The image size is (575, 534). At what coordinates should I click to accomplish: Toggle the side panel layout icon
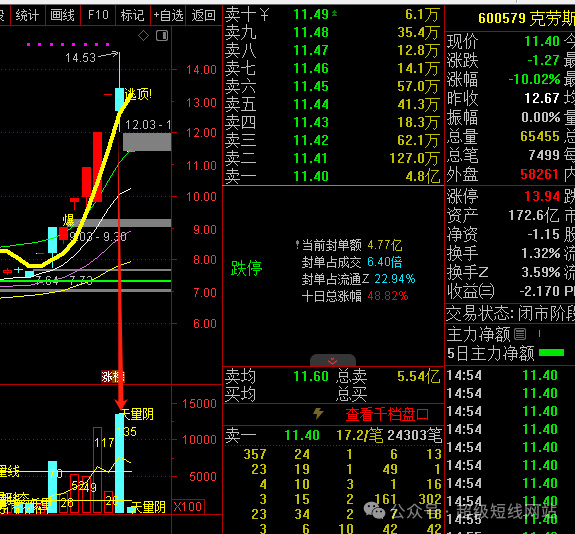[162, 36]
